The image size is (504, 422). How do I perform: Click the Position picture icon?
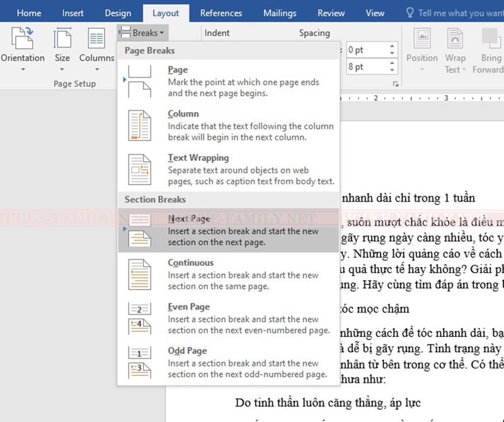pyautogui.click(x=422, y=38)
